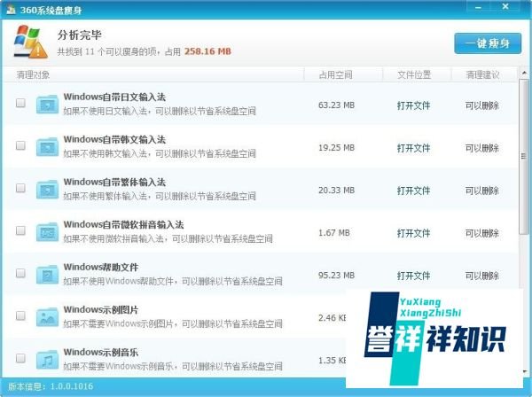Click the Windows help files folder icon
Screen dimensions: 532x397
tap(47, 275)
